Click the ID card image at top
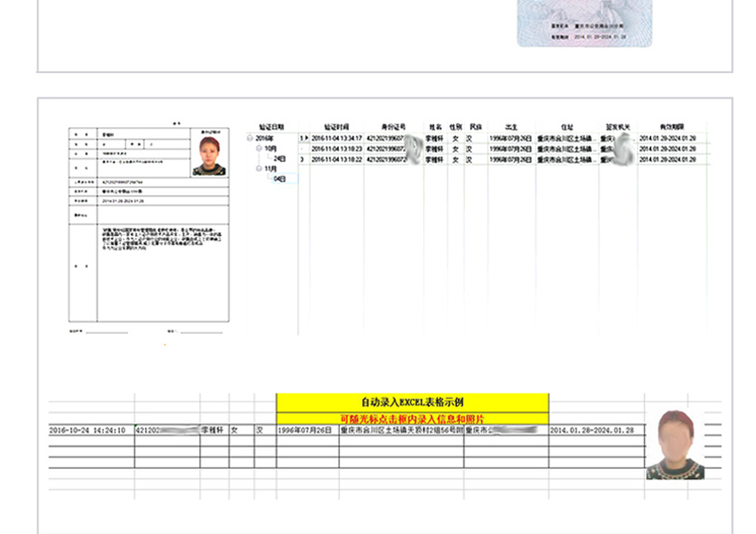This screenshot has height=534, width=756. [x=584, y=22]
